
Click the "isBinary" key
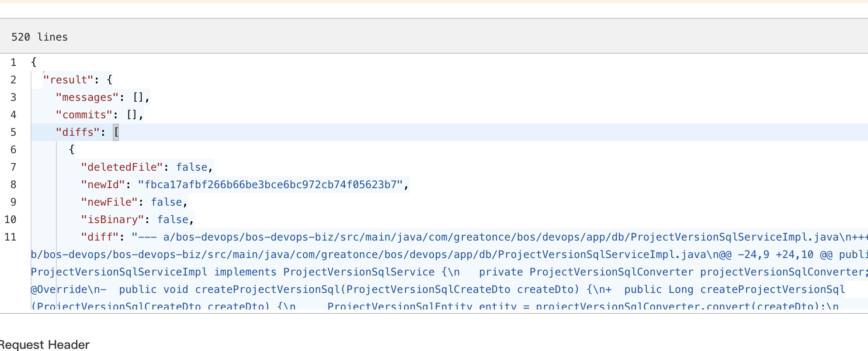(x=113, y=220)
